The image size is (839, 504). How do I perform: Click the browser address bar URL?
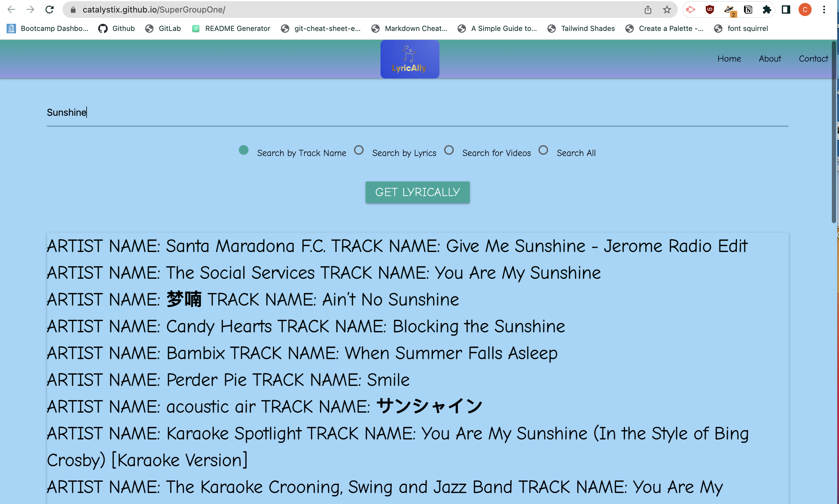(x=154, y=10)
